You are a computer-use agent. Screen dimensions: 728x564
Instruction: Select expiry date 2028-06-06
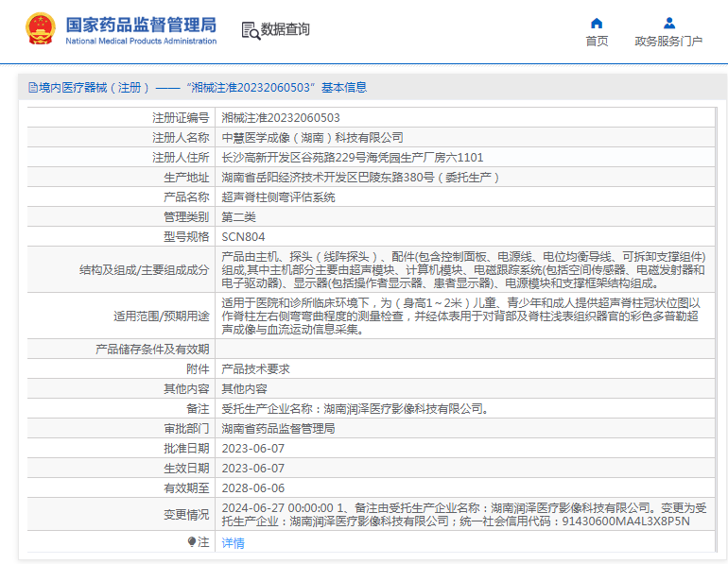[x=253, y=488]
